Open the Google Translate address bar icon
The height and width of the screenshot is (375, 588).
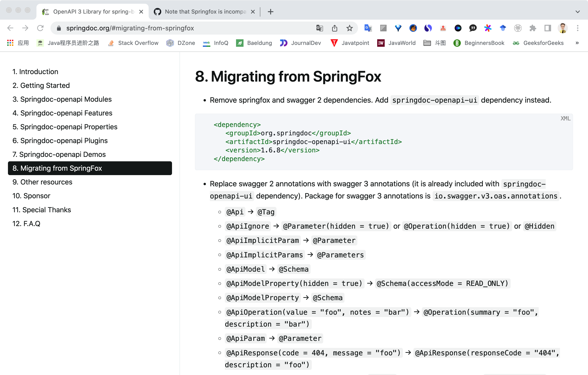tap(319, 28)
